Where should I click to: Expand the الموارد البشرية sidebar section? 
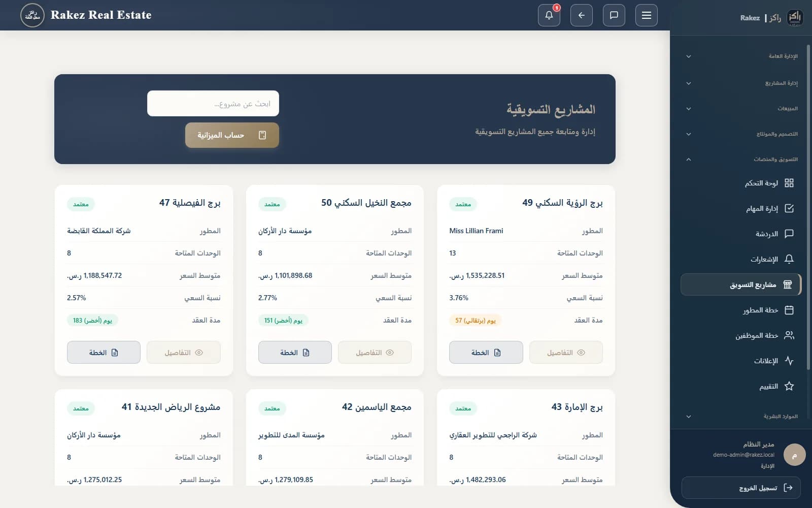tap(741, 417)
